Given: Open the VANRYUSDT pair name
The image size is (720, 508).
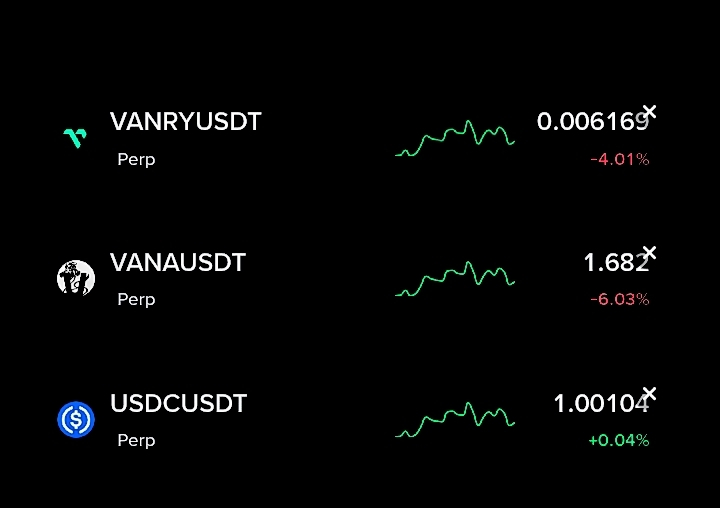Looking at the screenshot, I should click(185, 122).
